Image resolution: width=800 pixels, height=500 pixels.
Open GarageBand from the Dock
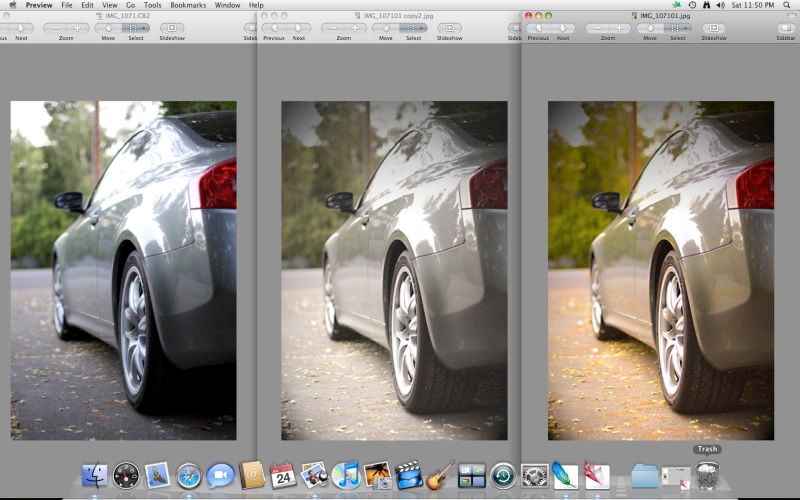(x=440, y=476)
